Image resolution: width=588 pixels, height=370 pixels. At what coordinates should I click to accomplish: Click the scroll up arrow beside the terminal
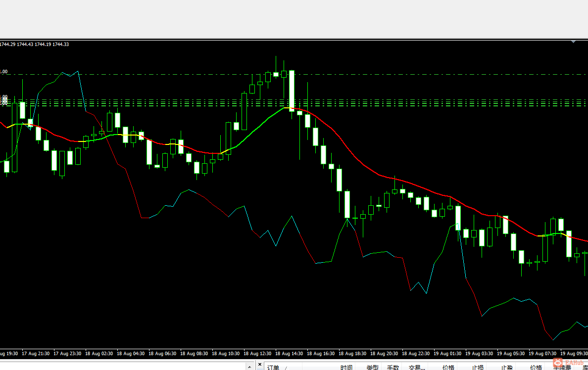click(x=250, y=366)
